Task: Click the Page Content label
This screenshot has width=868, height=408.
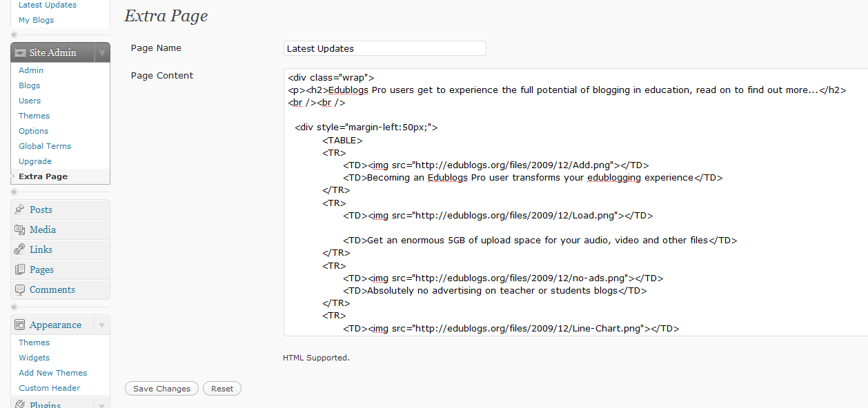Action: tap(162, 76)
